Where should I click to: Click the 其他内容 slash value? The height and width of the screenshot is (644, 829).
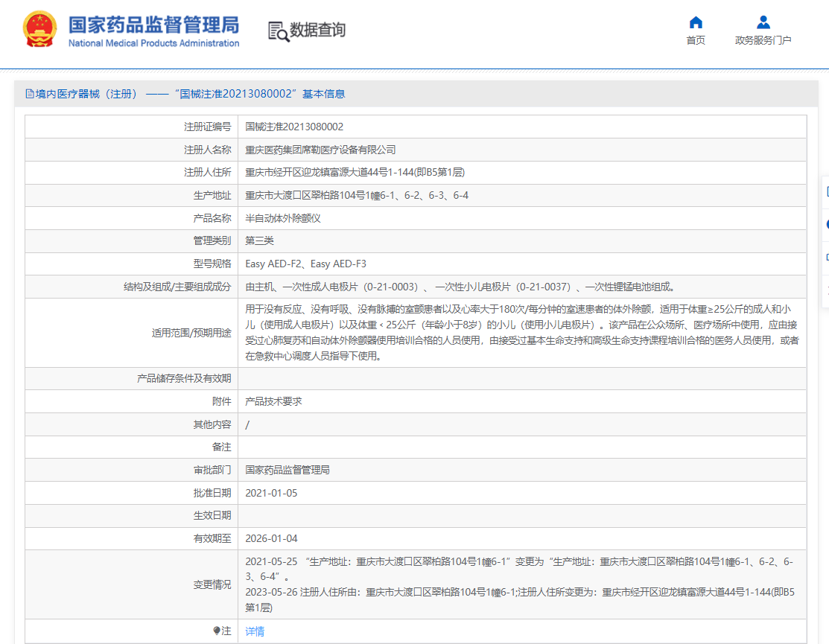pyautogui.click(x=247, y=425)
